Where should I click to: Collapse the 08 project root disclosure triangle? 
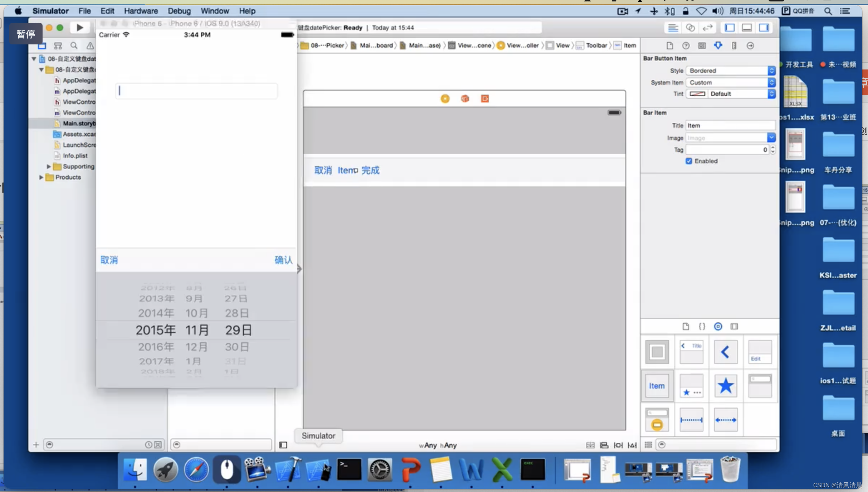pos(34,58)
